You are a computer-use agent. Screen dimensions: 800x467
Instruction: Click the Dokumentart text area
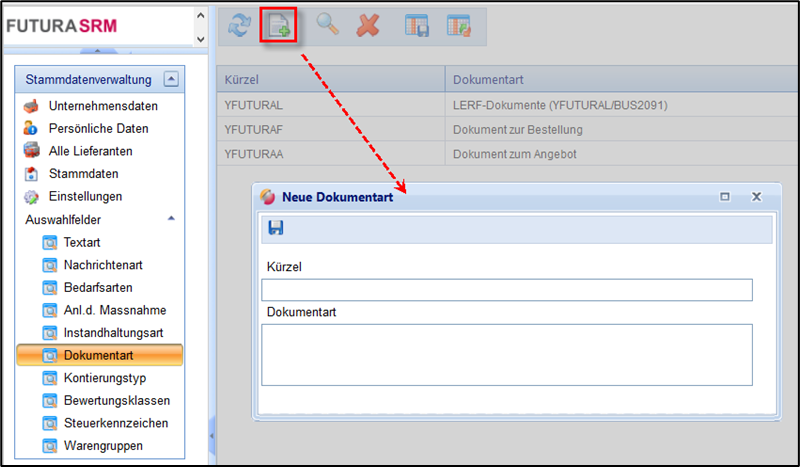click(x=506, y=354)
